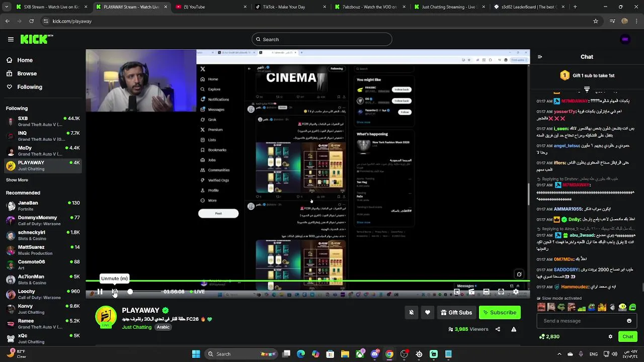Open Following in the sidebar
Screen dimensions: 644x362
coord(30,87)
